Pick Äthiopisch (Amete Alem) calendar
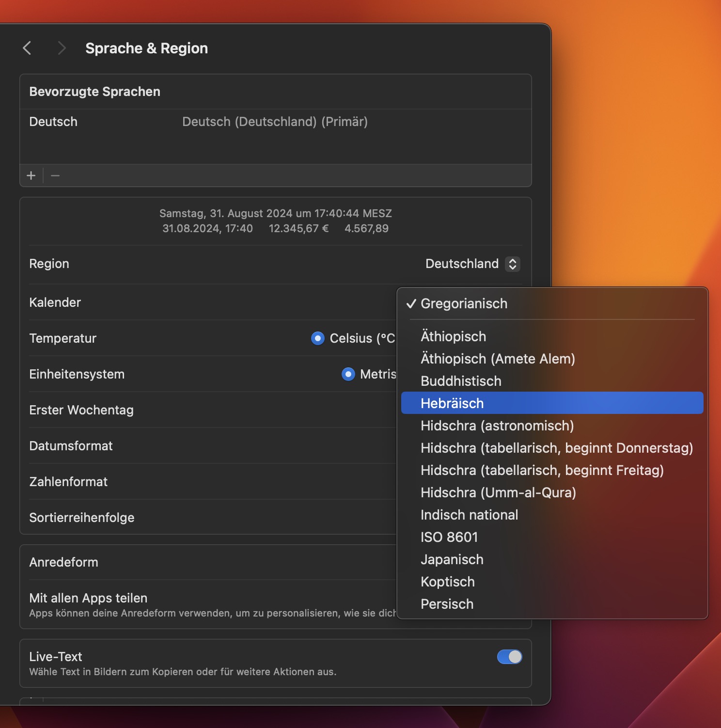721x728 pixels. pyautogui.click(x=498, y=359)
